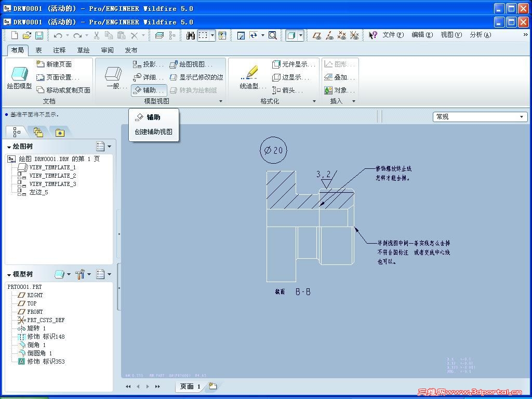Undo the last action
The width and height of the screenshot is (532, 399).
pos(58,35)
